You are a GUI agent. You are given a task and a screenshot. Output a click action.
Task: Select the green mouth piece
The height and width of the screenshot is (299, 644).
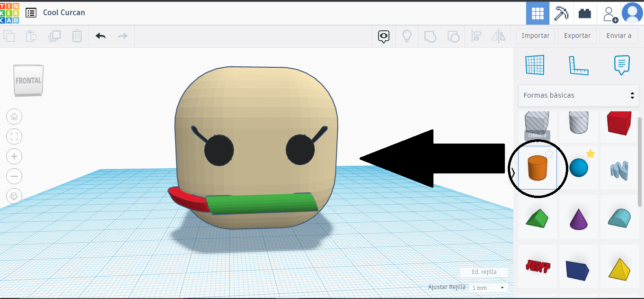click(x=263, y=204)
